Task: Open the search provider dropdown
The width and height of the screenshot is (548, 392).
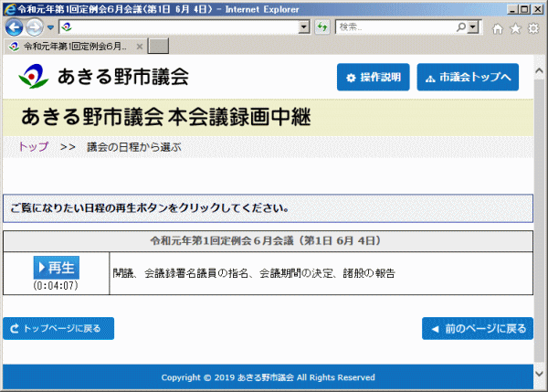Action: (473, 26)
